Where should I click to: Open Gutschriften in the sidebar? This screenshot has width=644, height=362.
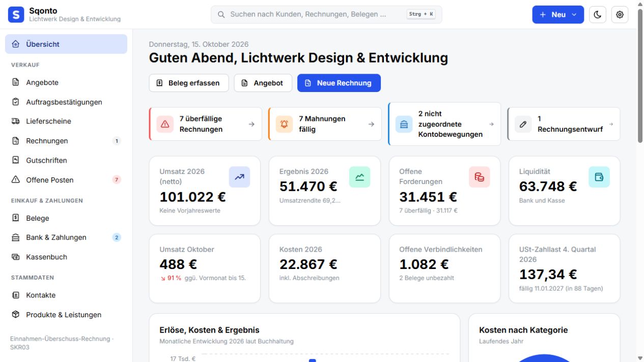click(x=66, y=160)
